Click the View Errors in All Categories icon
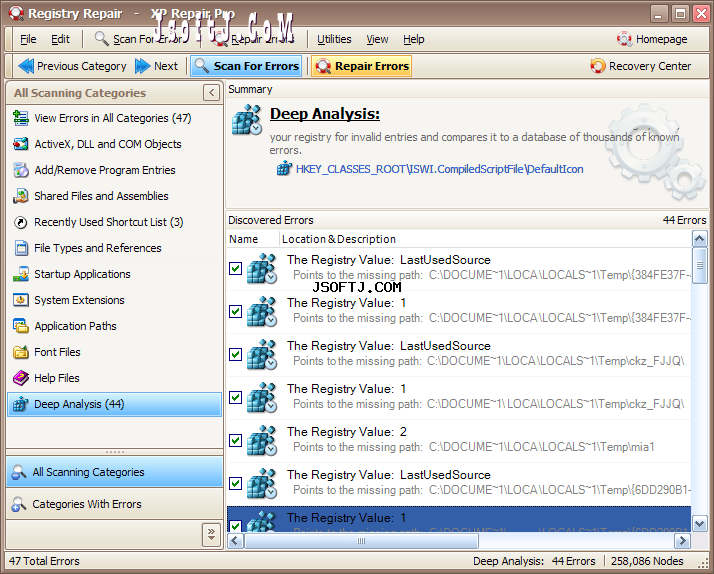The width and height of the screenshot is (714, 574). point(20,118)
